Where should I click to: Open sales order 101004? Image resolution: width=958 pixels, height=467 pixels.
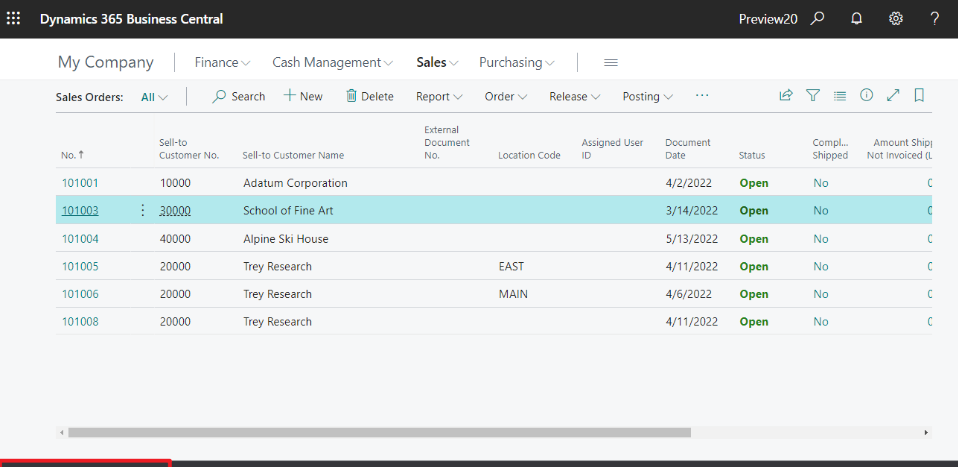coord(80,238)
